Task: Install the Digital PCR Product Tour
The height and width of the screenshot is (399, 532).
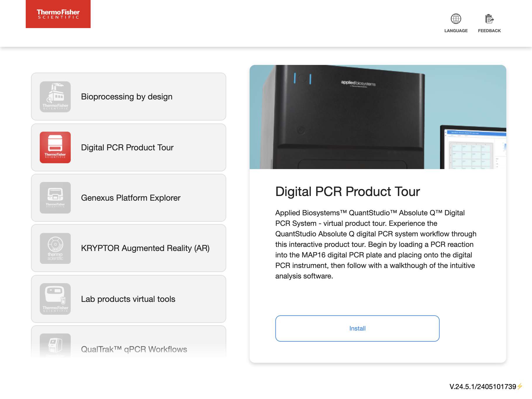Action: [x=357, y=329]
